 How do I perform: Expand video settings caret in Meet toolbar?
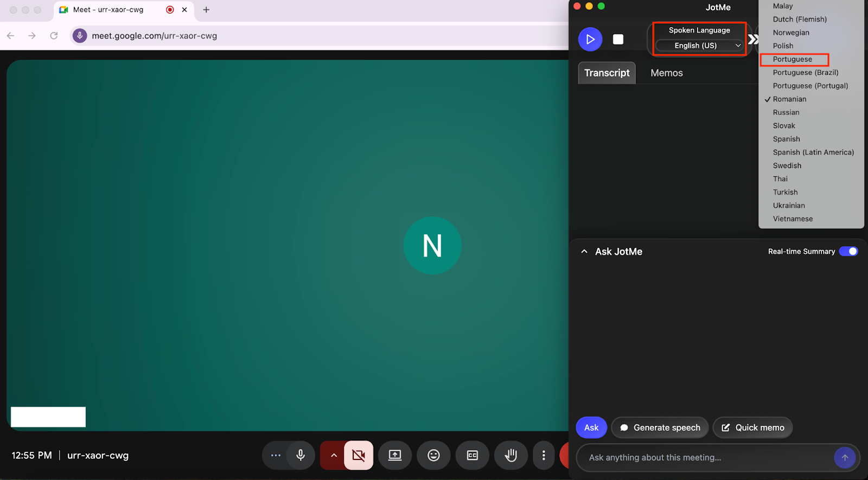click(x=333, y=455)
